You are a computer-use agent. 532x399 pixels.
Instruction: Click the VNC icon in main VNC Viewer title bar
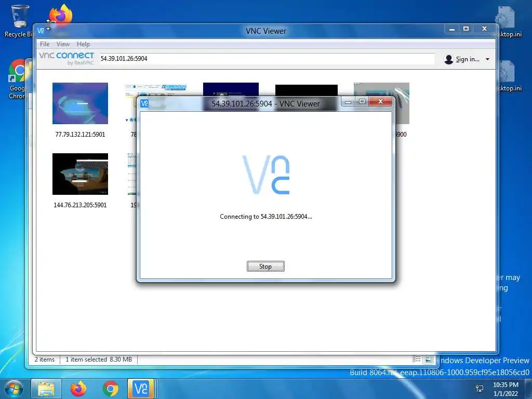(x=41, y=31)
